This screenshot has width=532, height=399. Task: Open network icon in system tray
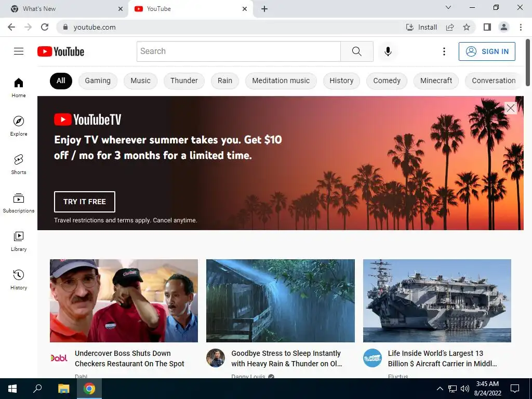453,389
